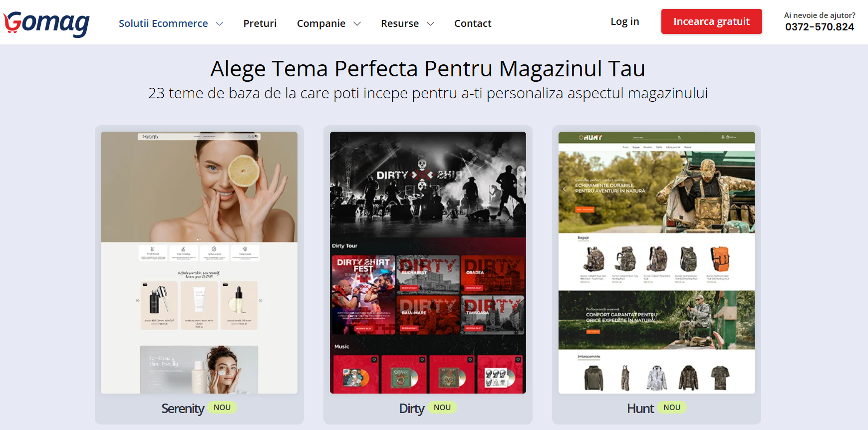868x430 pixels.
Task: Click the Log in link
Action: pyautogui.click(x=625, y=21)
